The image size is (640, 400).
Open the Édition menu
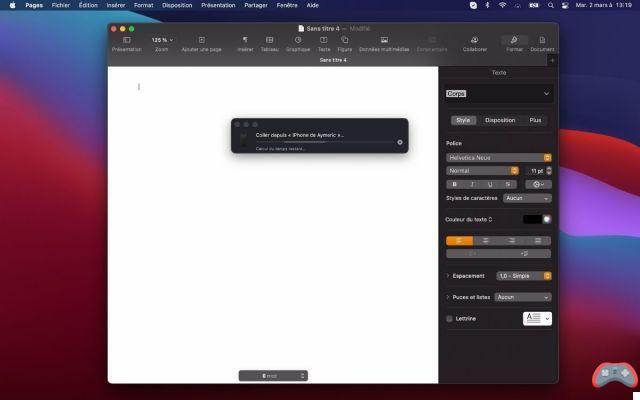click(88, 5)
